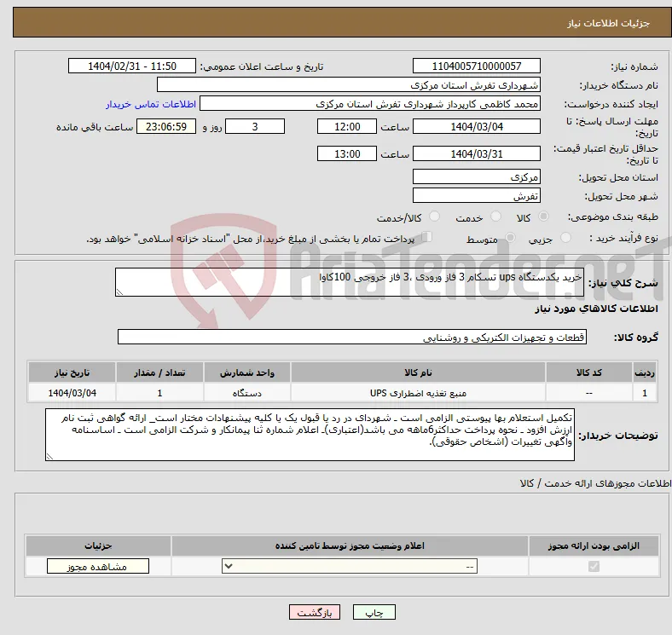Image resolution: width=672 pixels, height=635 pixels.
Task: Toggle the الزامی بودن ارائه مجوز checkbox
Action: point(594,567)
